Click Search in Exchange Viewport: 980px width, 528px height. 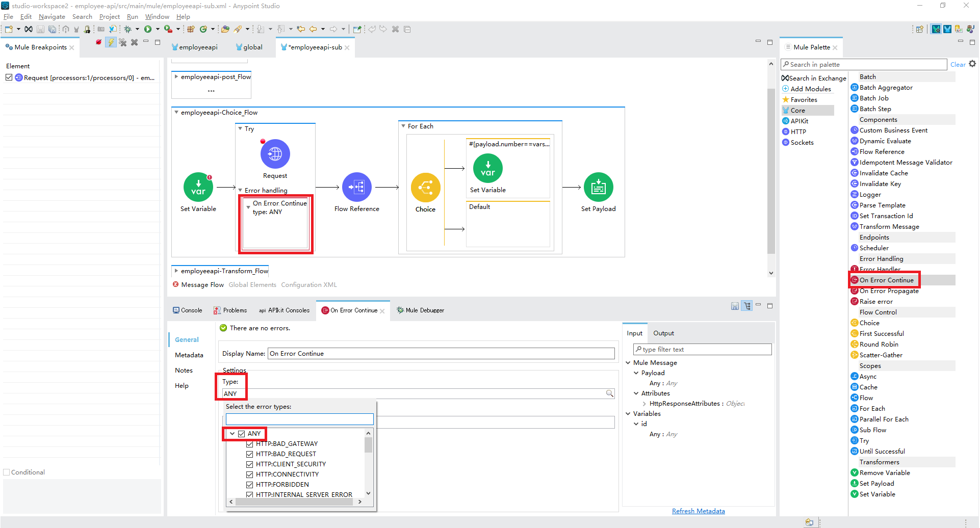tap(814, 78)
